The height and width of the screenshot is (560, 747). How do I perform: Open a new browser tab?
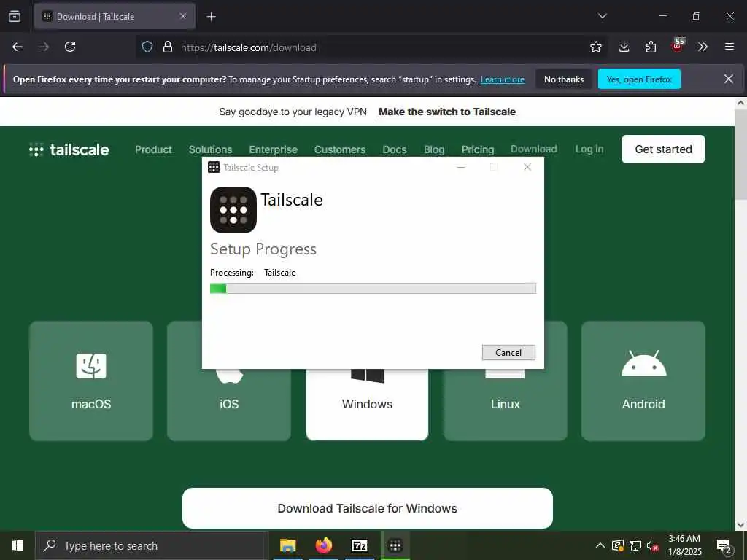pyautogui.click(x=211, y=17)
